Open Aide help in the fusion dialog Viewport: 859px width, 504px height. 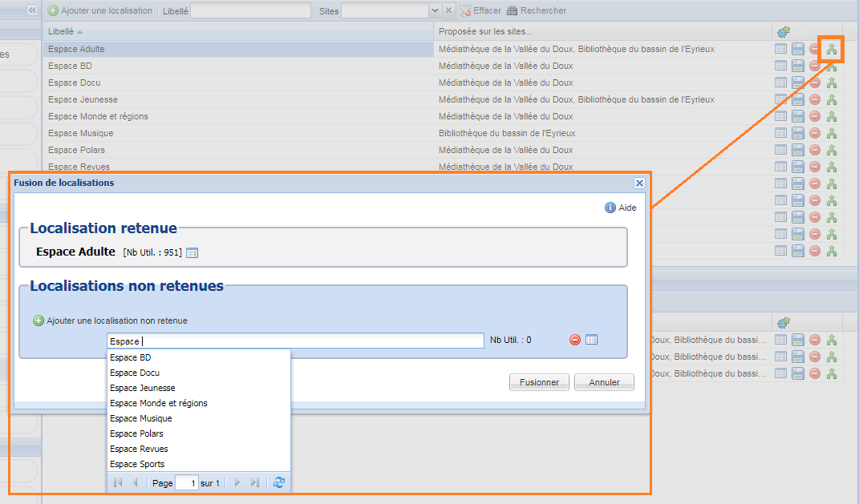(621, 208)
